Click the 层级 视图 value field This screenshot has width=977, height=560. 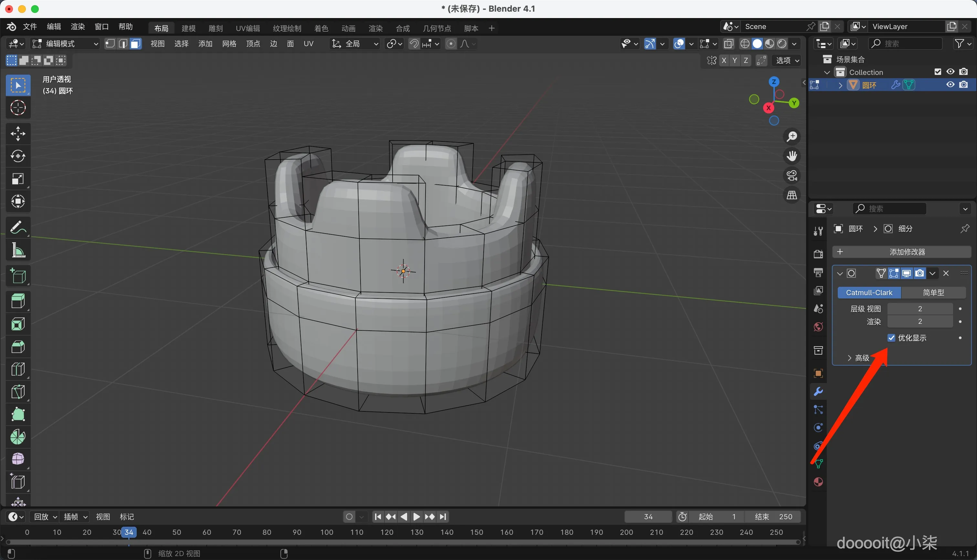(x=920, y=309)
